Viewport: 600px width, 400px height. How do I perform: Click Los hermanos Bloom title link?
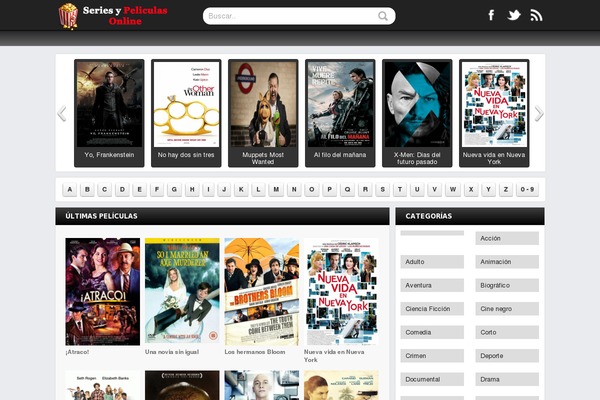tap(255, 352)
